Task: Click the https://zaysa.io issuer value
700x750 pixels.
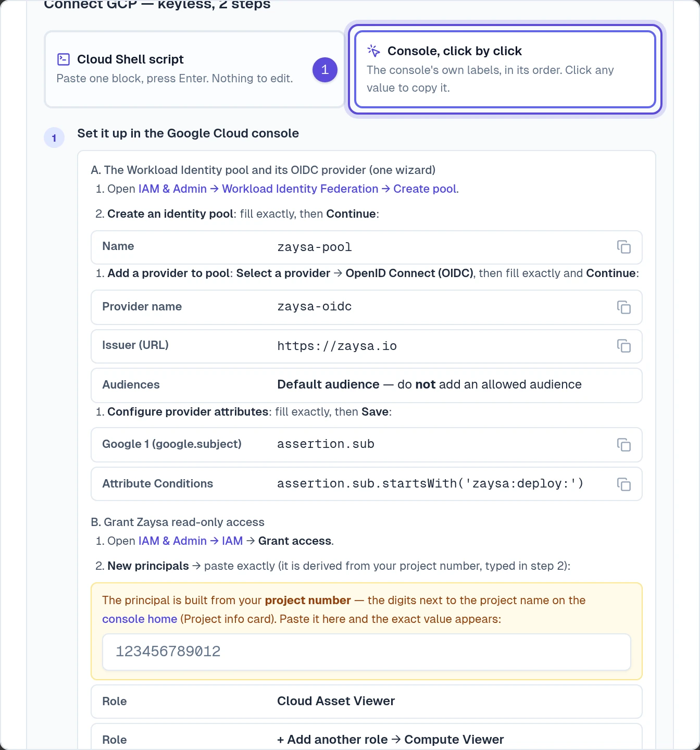Action: (337, 346)
